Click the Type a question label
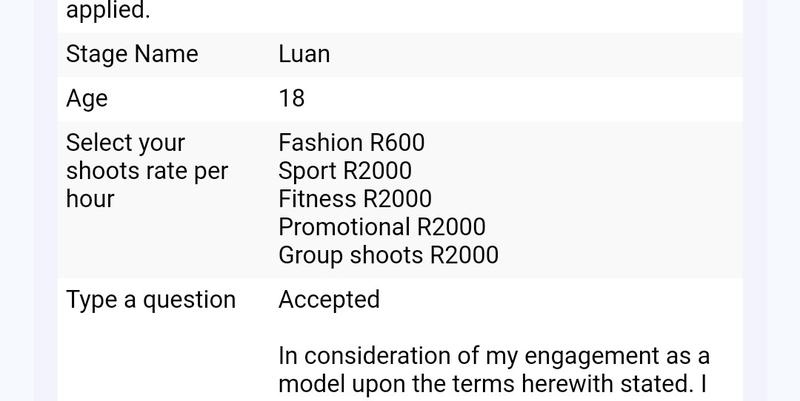The image size is (800, 401). [x=151, y=300]
